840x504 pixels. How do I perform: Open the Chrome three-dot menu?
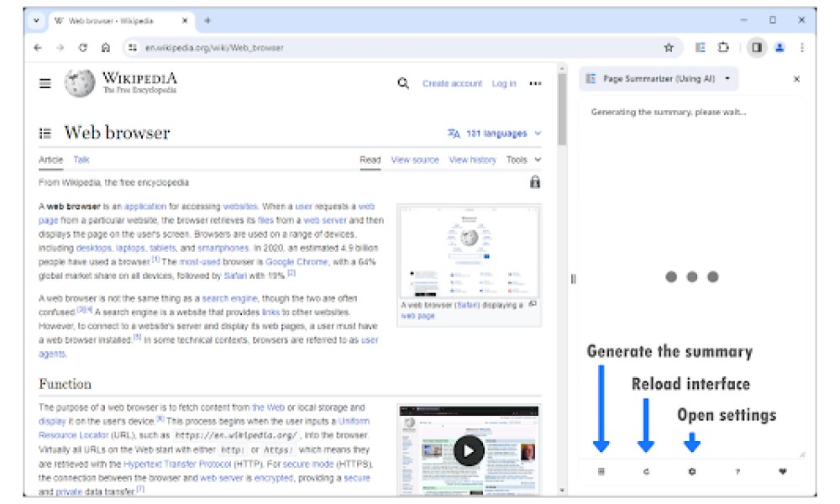[802, 48]
